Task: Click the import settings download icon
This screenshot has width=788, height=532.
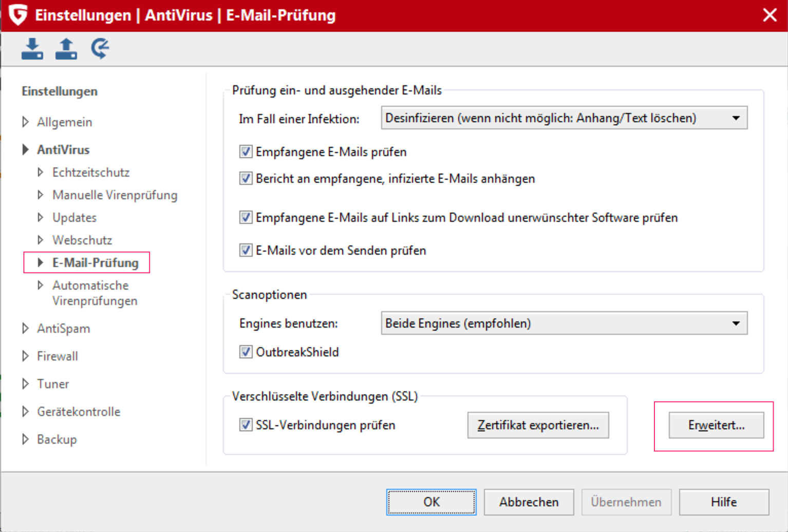Action: click(x=32, y=49)
